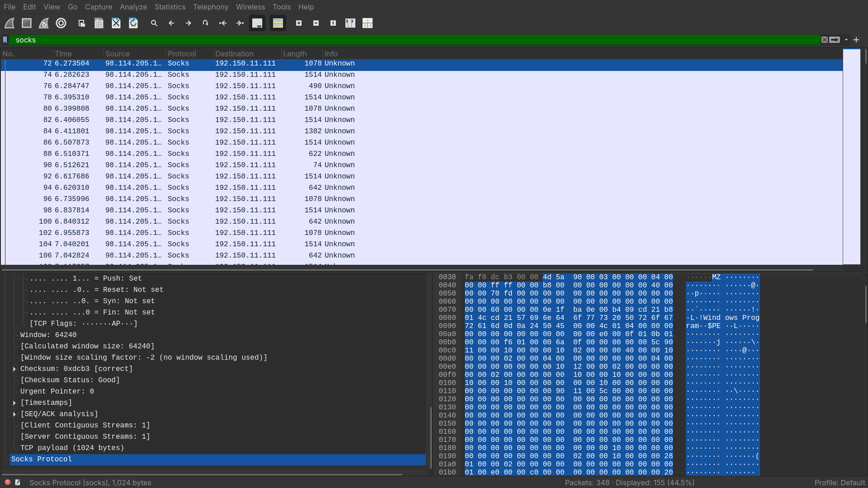
Task: Toggle packet list colorization
Action: click(278, 23)
